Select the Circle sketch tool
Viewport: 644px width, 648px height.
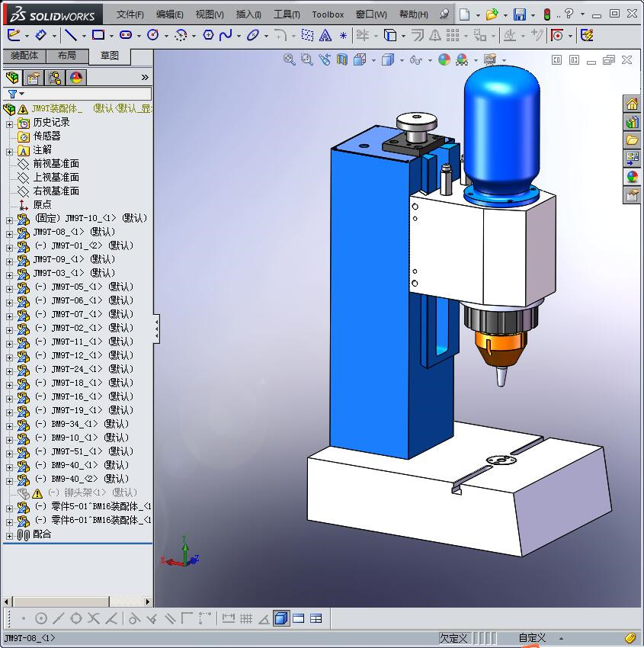tap(153, 35)
